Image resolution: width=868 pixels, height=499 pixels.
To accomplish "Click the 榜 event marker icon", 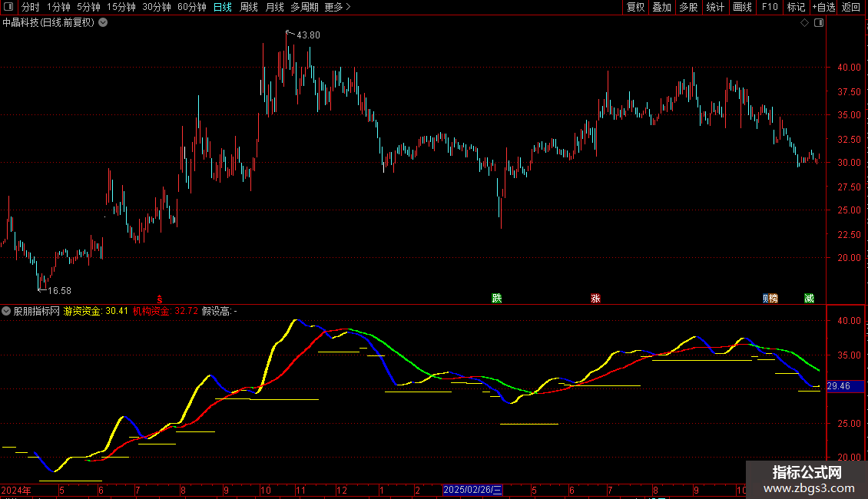I will [772, 298].
